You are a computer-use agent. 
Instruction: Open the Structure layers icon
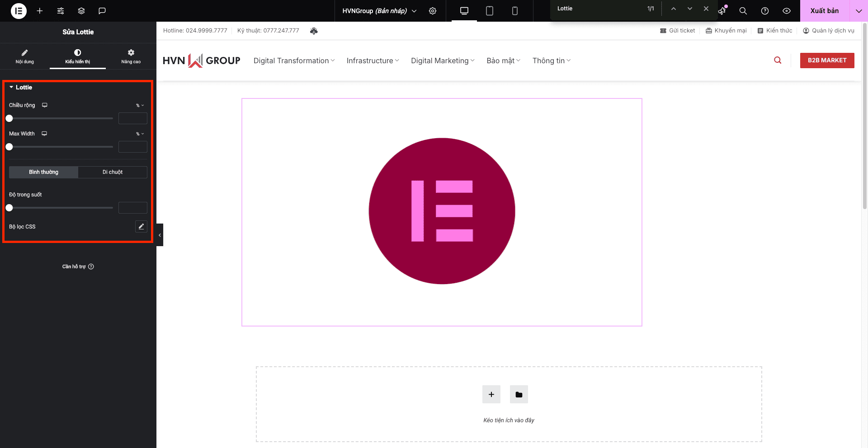pos(81,11)
